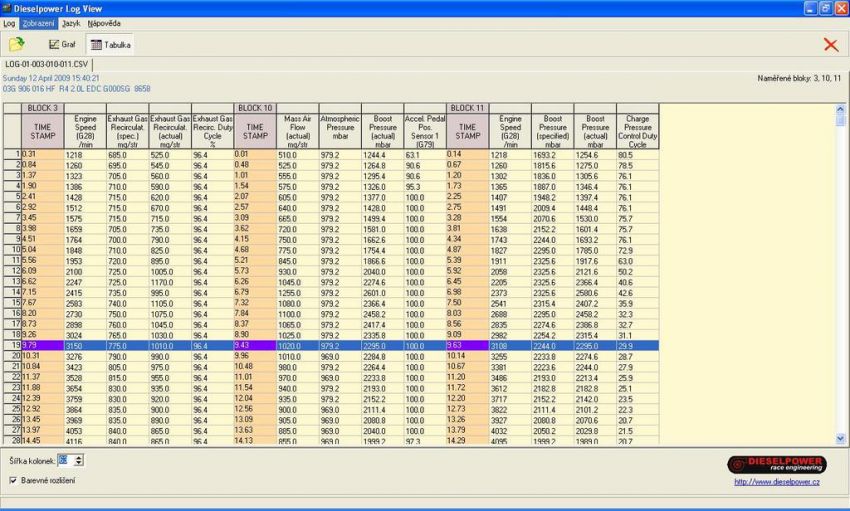Select the Tabulka table view button
The width and height of the screenshot is (850, 511).
(x=111, y=44)
